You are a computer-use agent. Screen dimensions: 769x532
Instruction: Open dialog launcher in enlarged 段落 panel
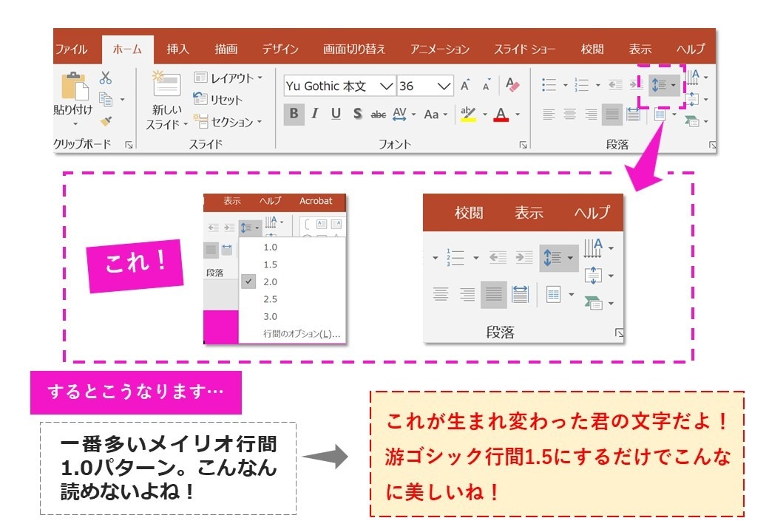(x=620, y=333)
